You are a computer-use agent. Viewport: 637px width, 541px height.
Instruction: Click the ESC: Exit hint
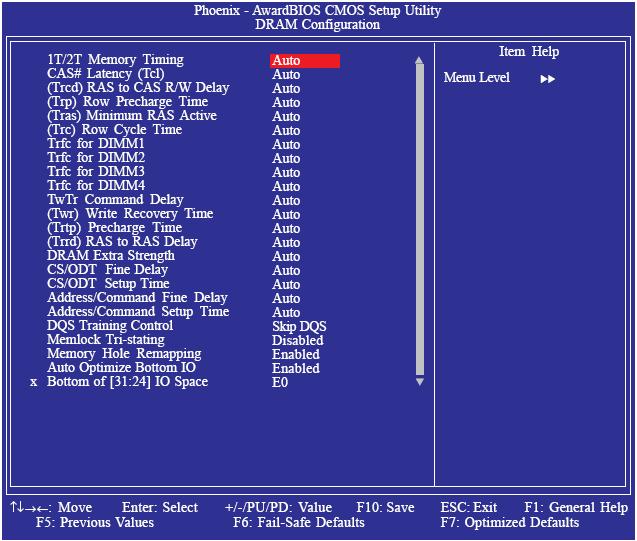click(x=469, y=507)
